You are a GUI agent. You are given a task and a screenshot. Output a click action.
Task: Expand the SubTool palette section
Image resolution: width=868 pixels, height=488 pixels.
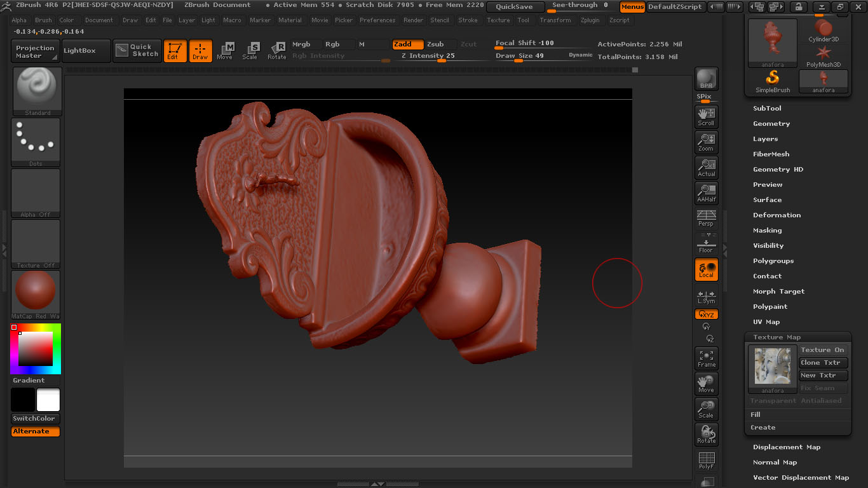tap(767, 109)
